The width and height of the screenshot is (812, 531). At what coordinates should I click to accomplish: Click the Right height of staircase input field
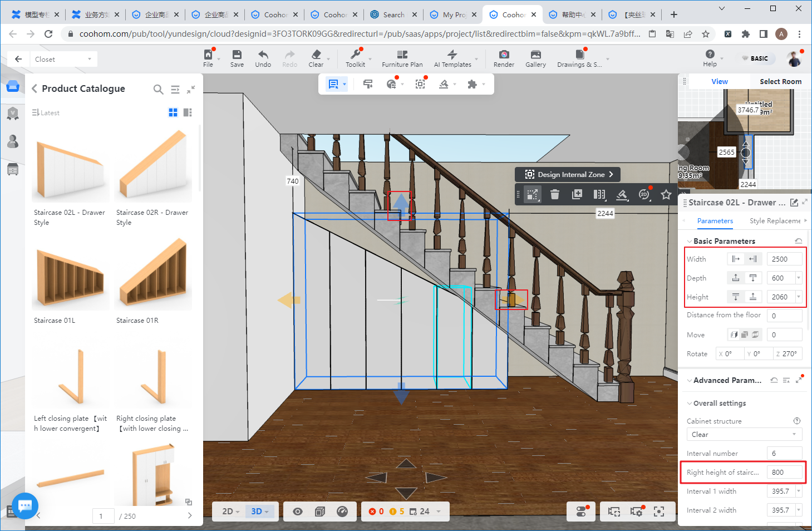[784, 473]
